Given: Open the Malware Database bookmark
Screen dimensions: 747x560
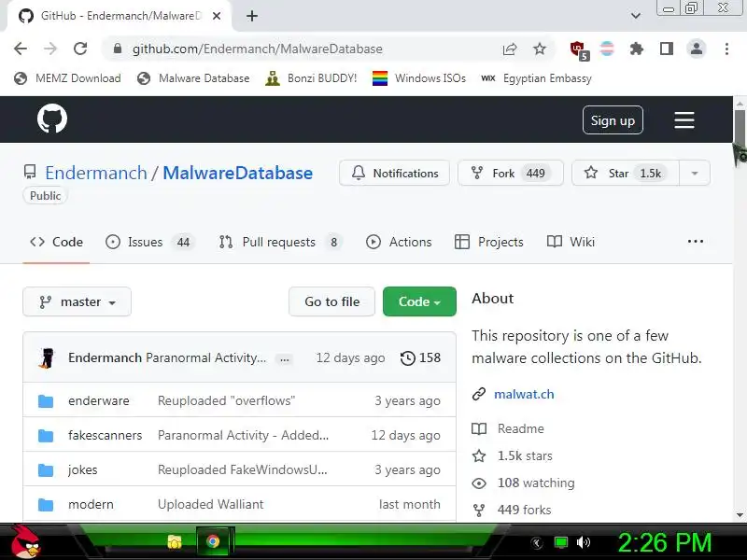Looking at the screenshot, I should [x=193, y=78].
